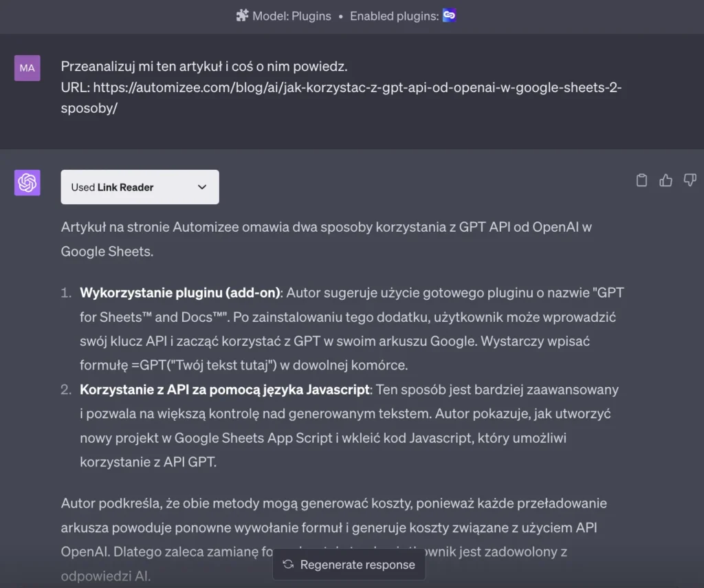Image resolution: width=704 pixels, height=588 pixels.
Task: Click the chevron on the Link Reader box
Action: click(x=202, y=186)
